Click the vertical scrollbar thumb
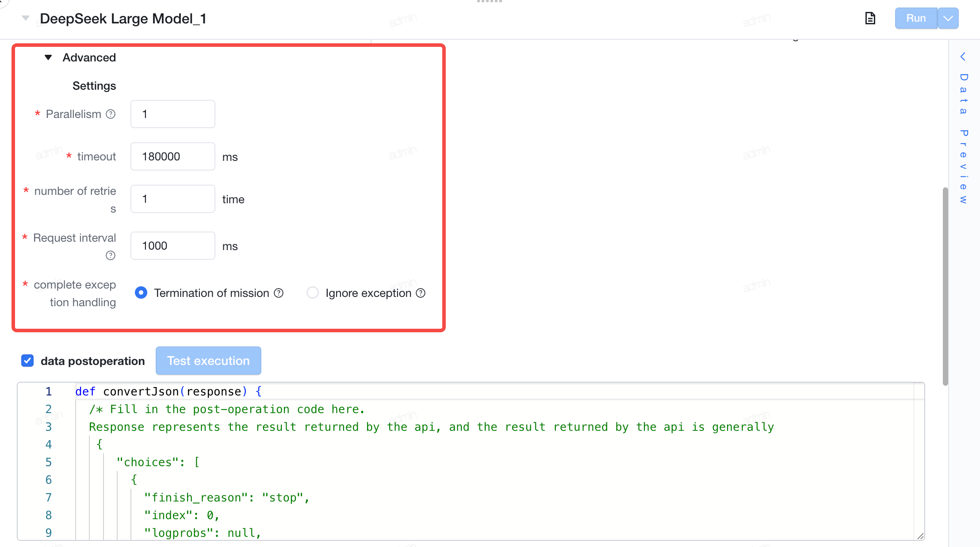 tap(946, 286)
